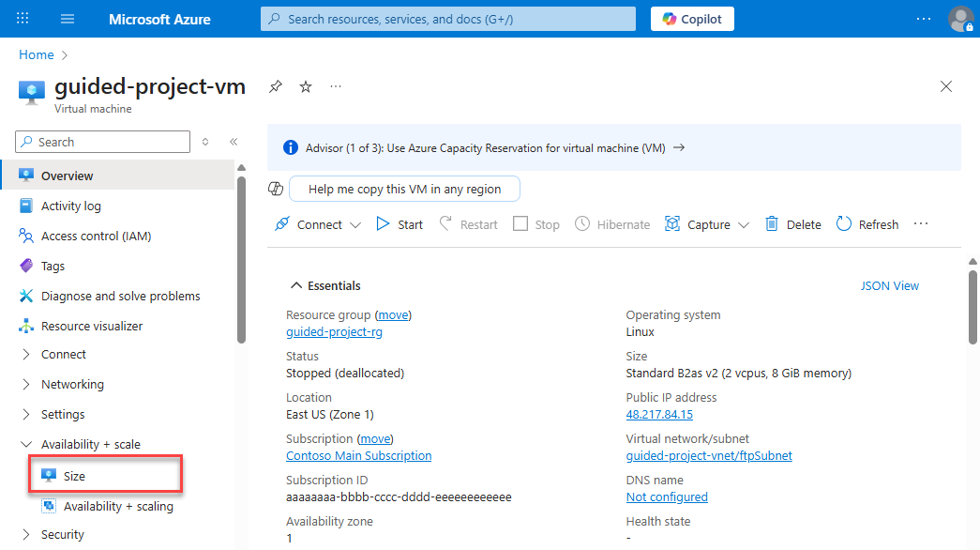Mark VM as favorite with star
Viewport: 980px width, 550px height.
[x=306, y=86]
